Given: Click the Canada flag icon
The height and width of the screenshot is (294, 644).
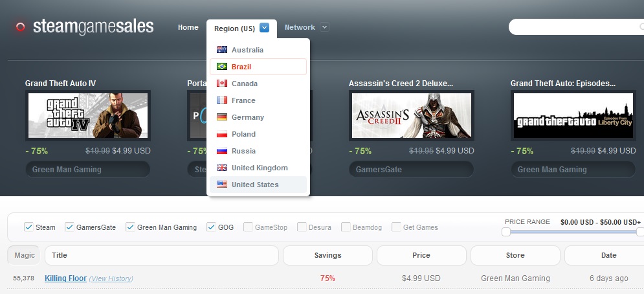Looking at the screenshot, I should click(x=222, y=84).
